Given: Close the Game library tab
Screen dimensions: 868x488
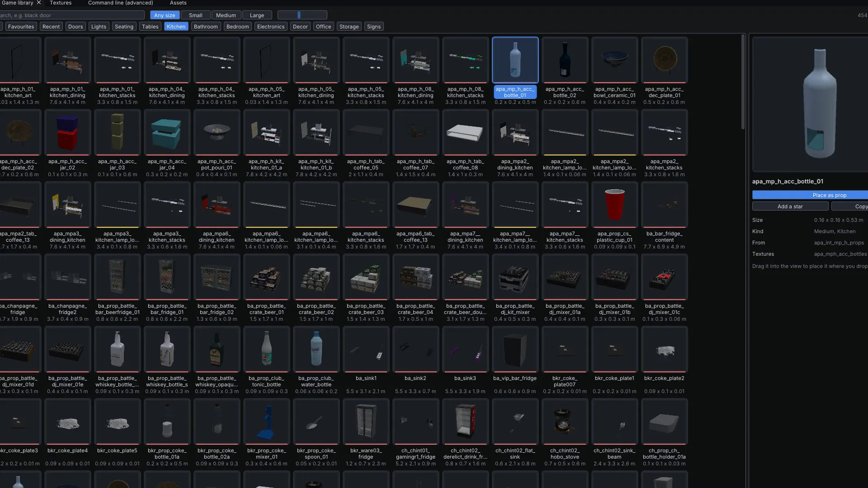Looking at the screenshot, I should (x=39, y=3).
